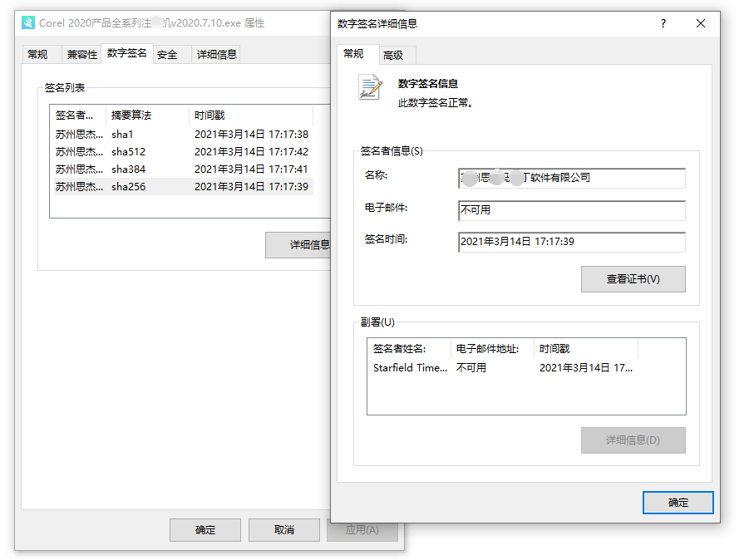Click the 此数字签名正常 status text
Image resolution: width=749 pixels, height=560 pixels.
click(435, 103)
